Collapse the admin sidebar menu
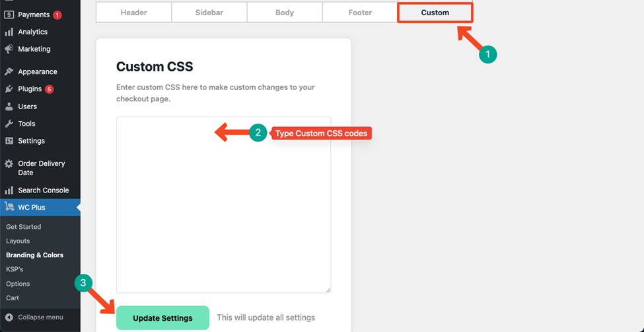Image resolution: width=644 pixels, height=332 pixels. pyautogui.click(x=34, y=317)
